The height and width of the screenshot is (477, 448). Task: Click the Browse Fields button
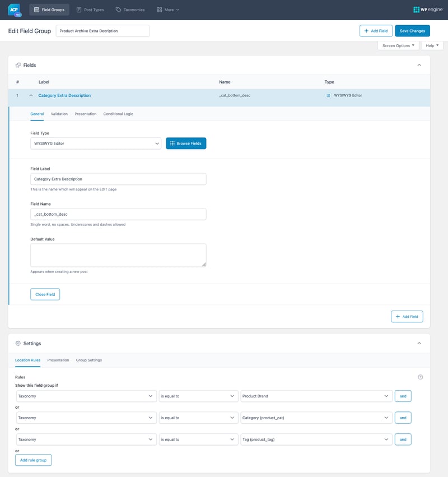point(186,143)
